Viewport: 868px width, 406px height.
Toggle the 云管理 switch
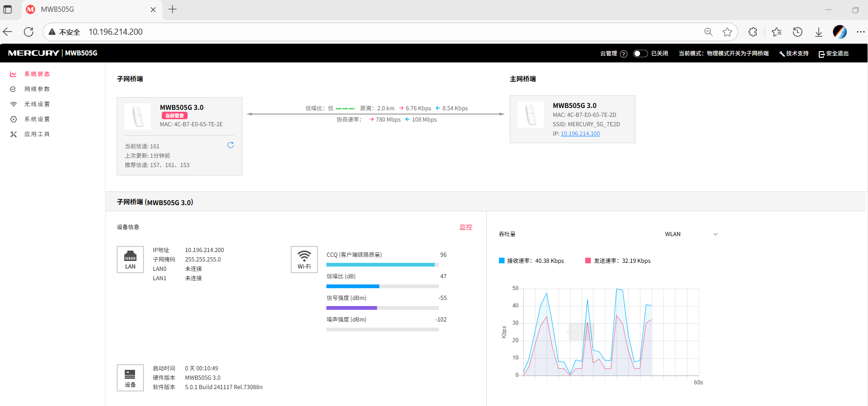(x=640, y=54)
